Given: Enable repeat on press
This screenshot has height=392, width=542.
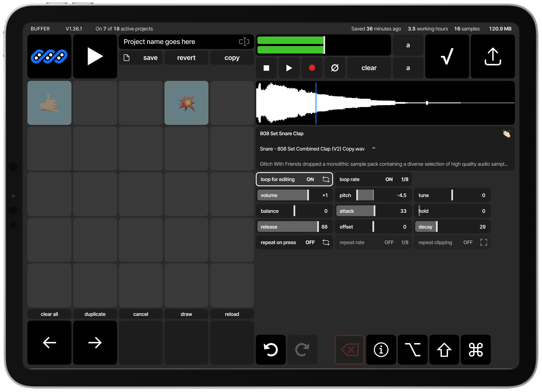Looking at the screenshot, I should point(294,242).
